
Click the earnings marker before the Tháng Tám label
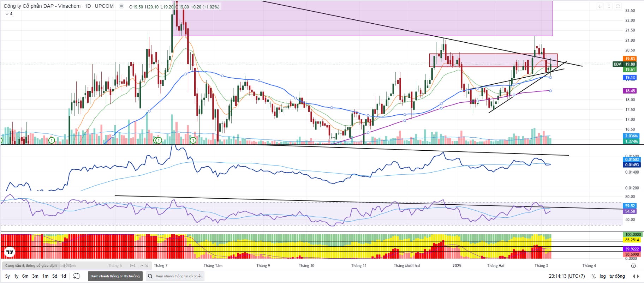193,140
